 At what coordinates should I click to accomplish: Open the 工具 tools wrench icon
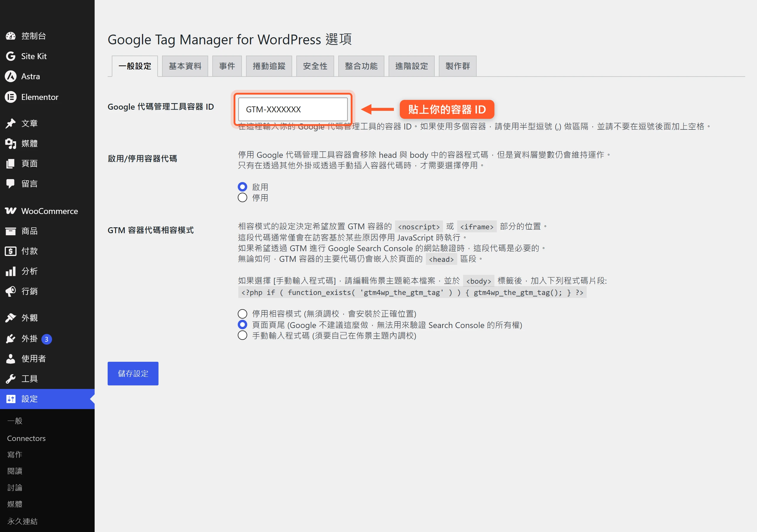[11, 379]
